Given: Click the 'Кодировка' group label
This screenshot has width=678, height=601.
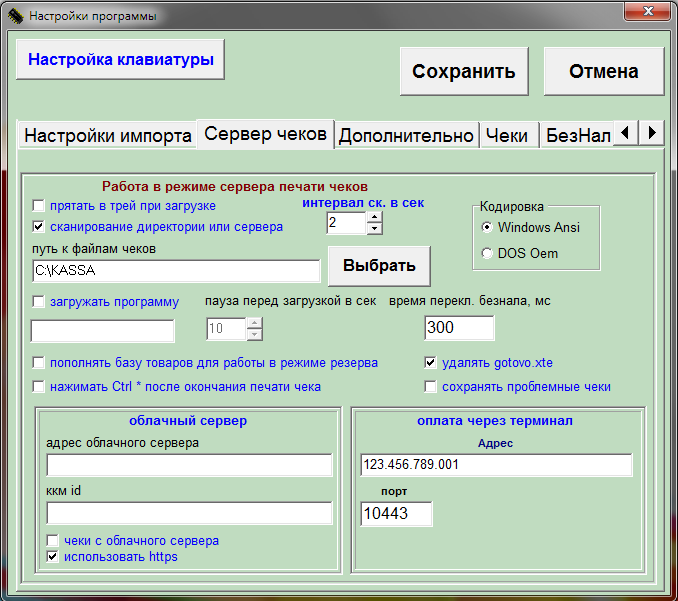Looking at the screenshot, I should tap(512, 207).
